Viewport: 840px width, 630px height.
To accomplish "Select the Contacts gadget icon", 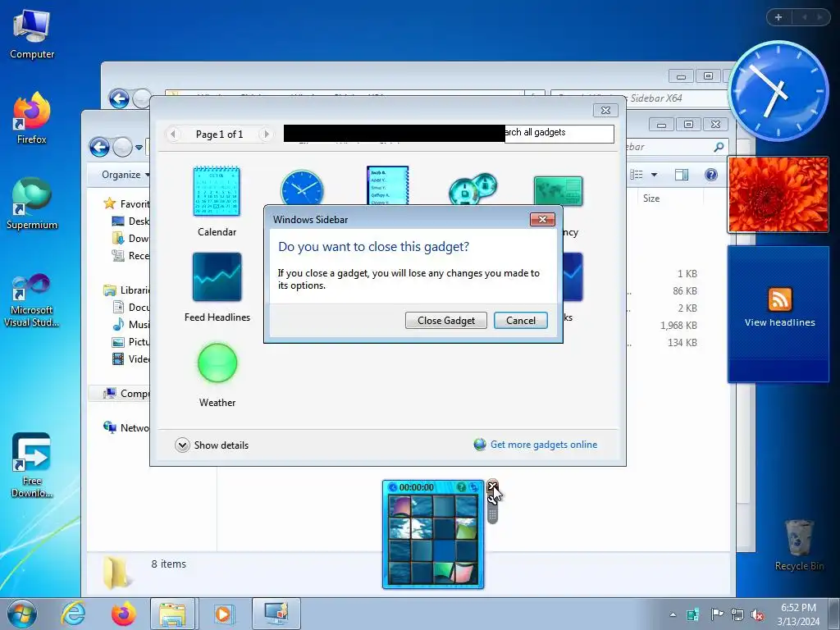I will (387, 185).
